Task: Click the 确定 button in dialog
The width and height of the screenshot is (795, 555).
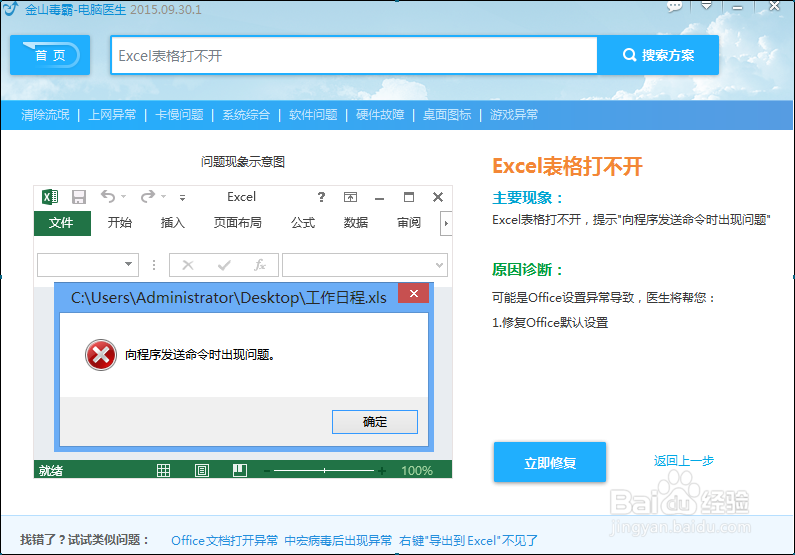Action: (x=375, y=422)
